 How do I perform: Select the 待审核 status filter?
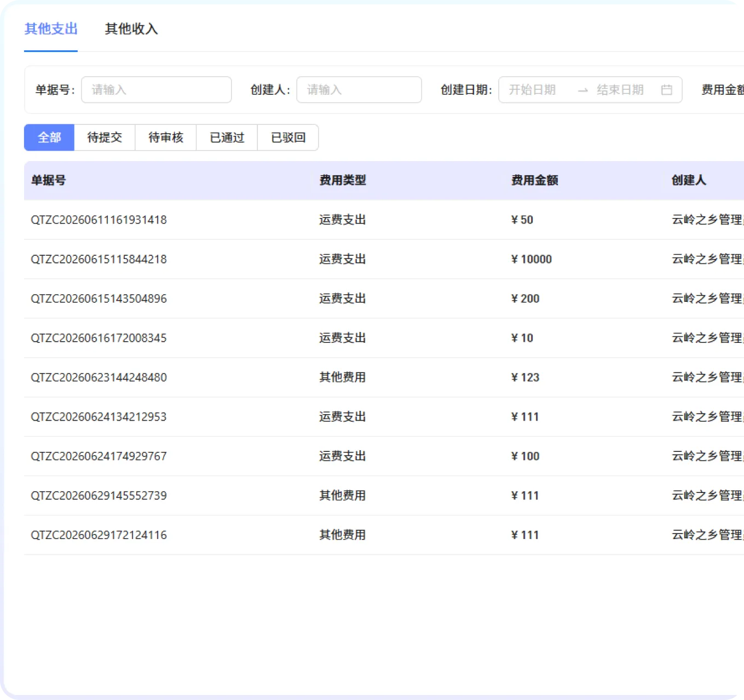point(166,137)
